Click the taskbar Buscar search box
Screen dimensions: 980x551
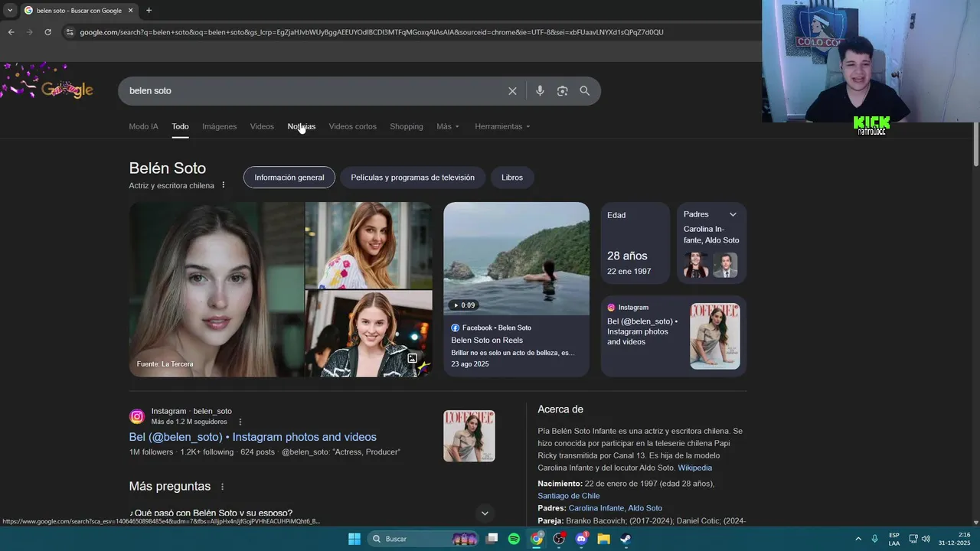(422, 539)
